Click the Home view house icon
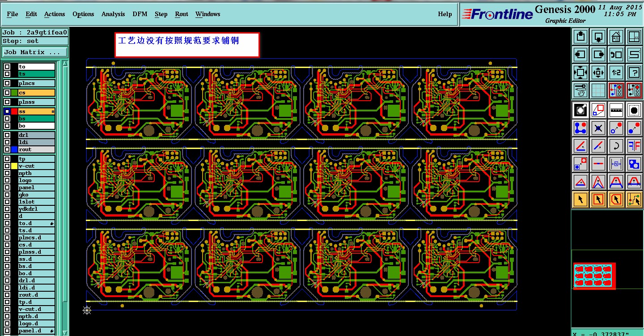The height and width of the screenshot is (336, 644). coord(616,36)
